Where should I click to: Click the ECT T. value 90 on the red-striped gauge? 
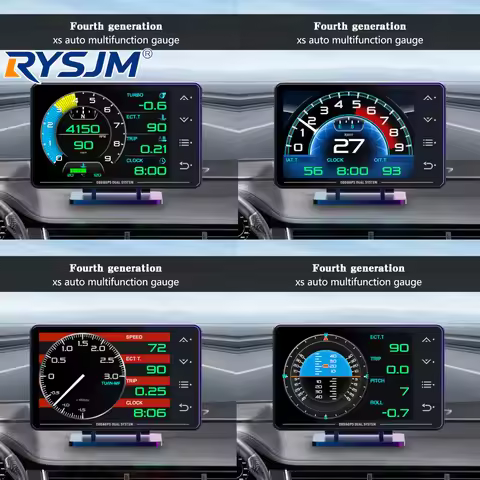coord(156,370)
